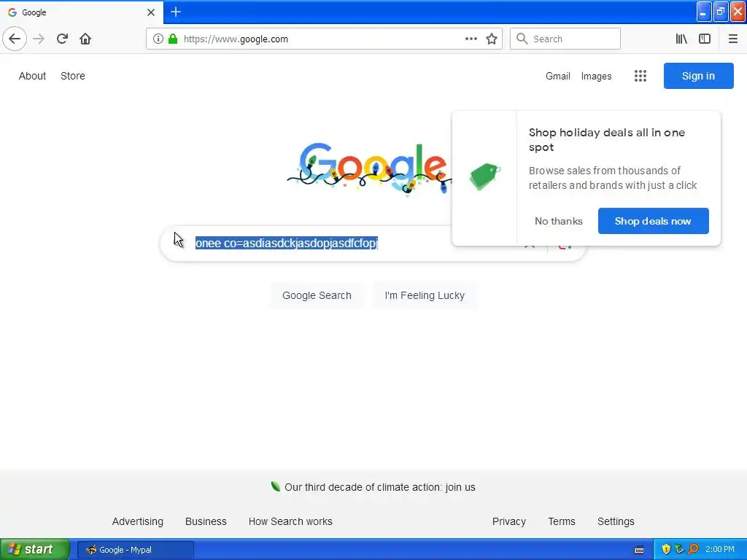The image size is (747, 560).
Task: Go back using the browser back arrow
Action: (x=15, y=39)
